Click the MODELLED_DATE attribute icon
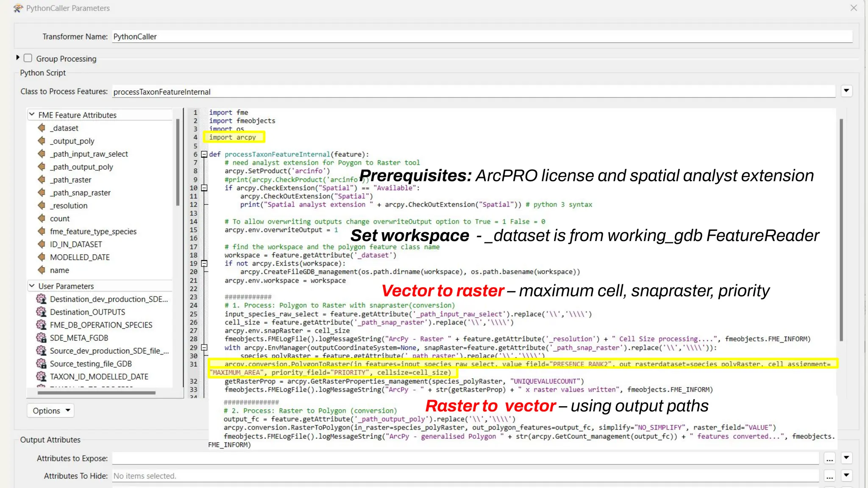Image resolution: width=868 pixels, height=488 pixels. 42,257
